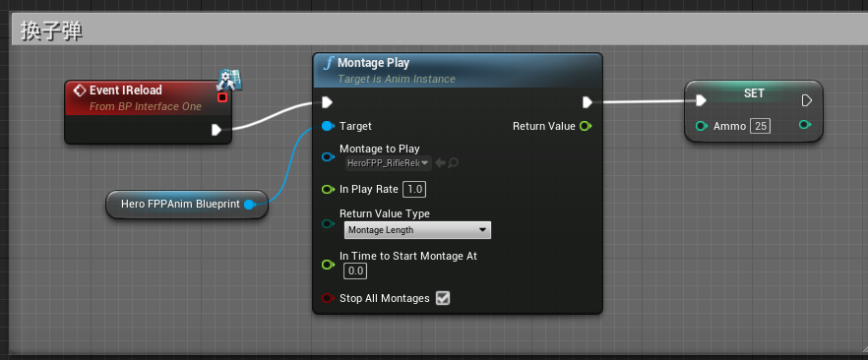Select the Hero FPPAnim Blueprint variable node
The height and width of the screenshot is (360, 868).
(187, 205)
